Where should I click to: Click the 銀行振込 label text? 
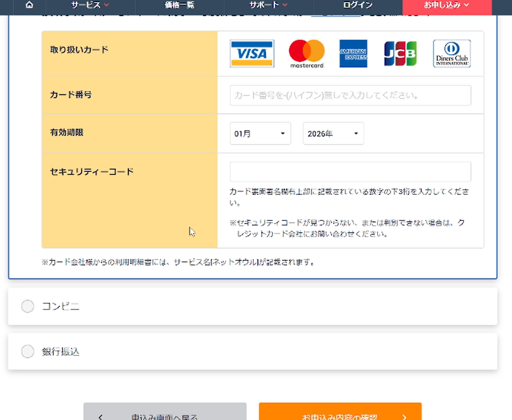(x=61, y=352)
